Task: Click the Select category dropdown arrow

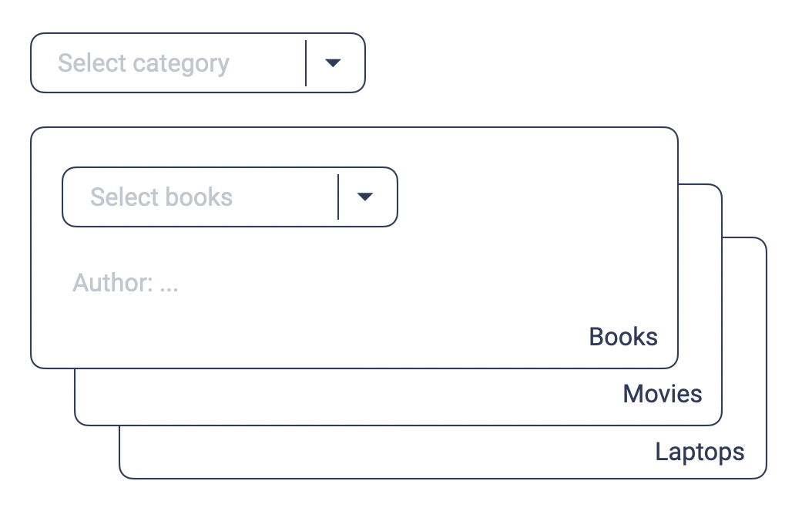Action: tap(333, 63)
